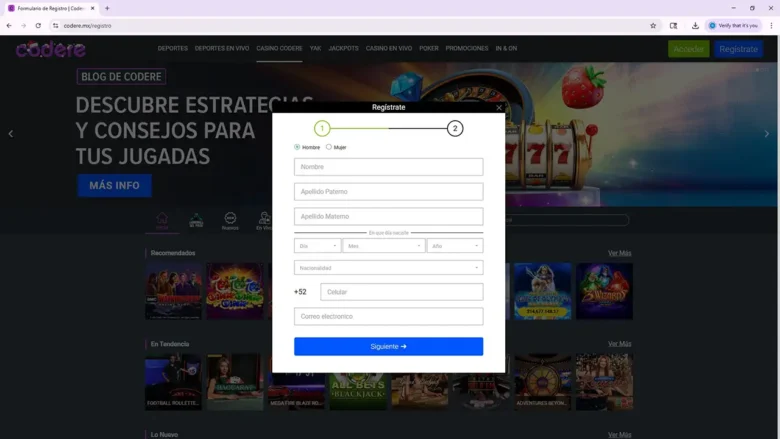Reload the page with refresh icon
Image resolution: width=780 pixels, height=439 pixels.
(38, 26)
